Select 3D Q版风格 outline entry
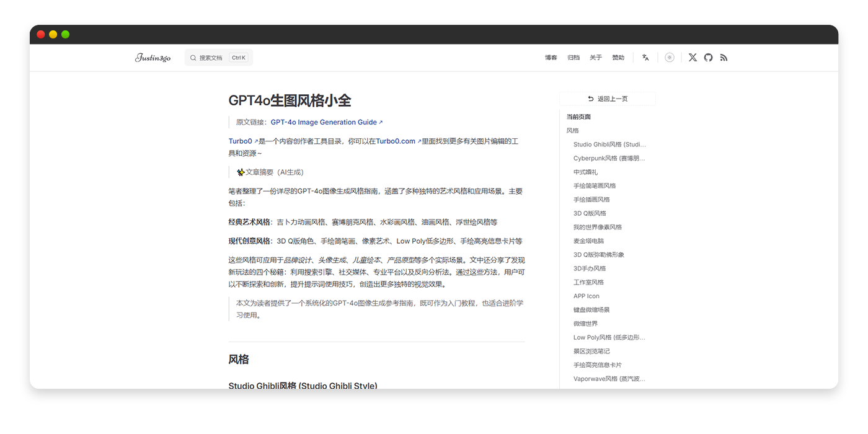This screenshot has width=868, height=434. (590, 213)
